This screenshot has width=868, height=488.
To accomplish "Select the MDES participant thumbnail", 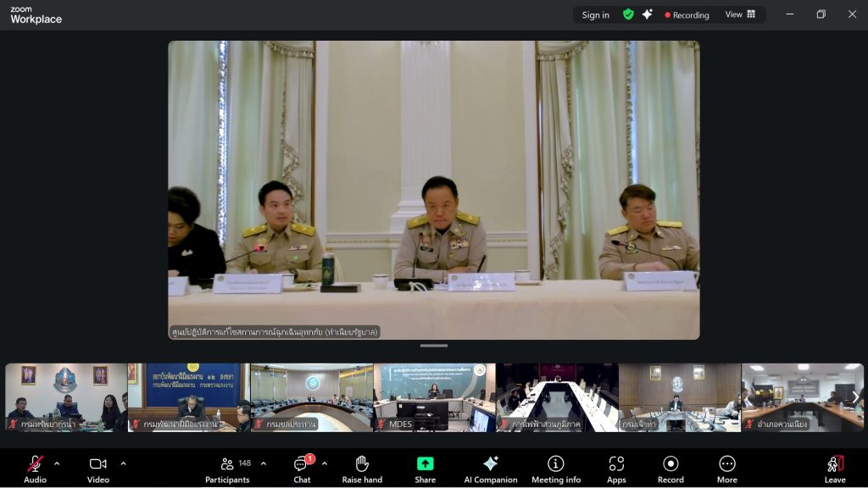I will 434,397.
